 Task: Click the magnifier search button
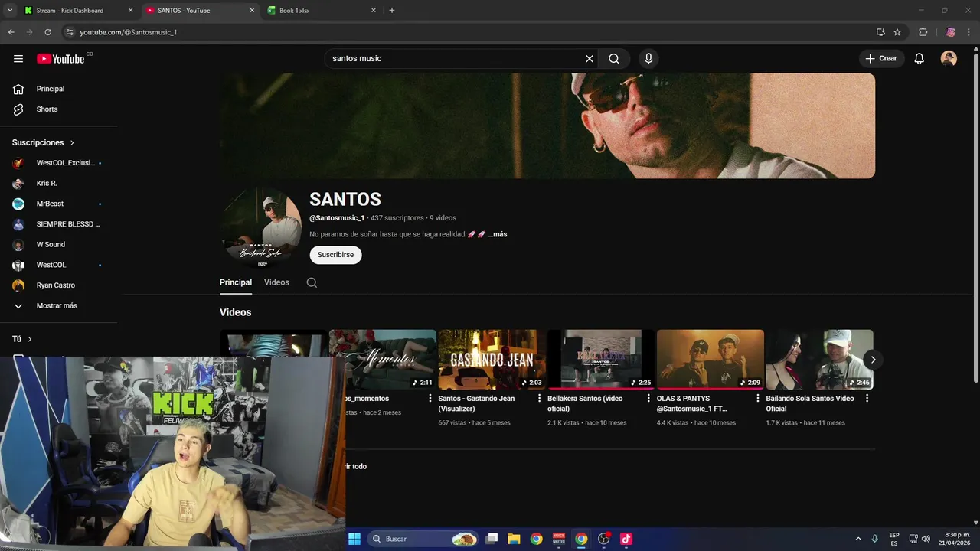click(614, 59)
